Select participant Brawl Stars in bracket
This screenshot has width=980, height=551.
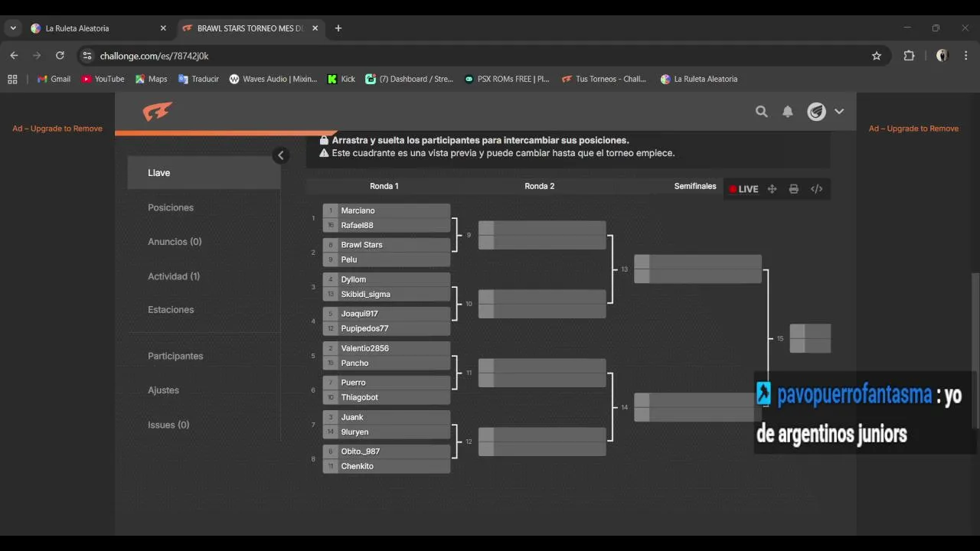click(387, 245)
